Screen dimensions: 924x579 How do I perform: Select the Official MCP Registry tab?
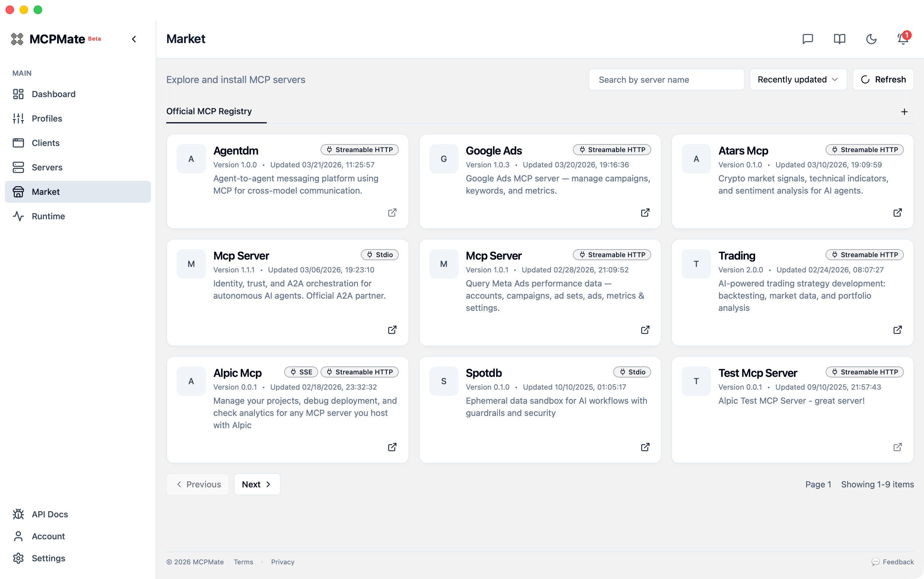tap(209, 111)
